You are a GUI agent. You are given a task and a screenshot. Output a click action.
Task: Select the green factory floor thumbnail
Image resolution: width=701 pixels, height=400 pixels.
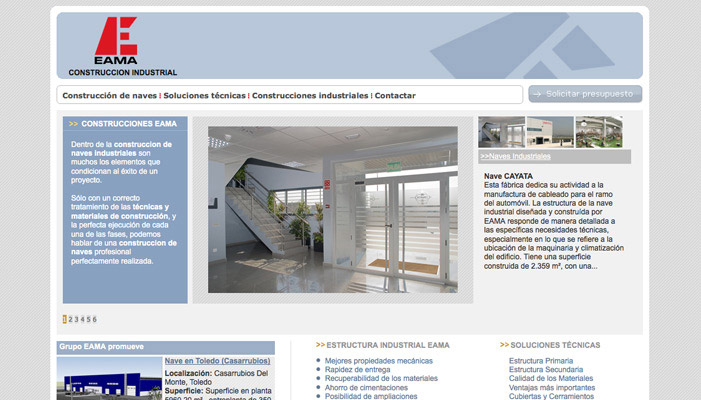(599, 132)
